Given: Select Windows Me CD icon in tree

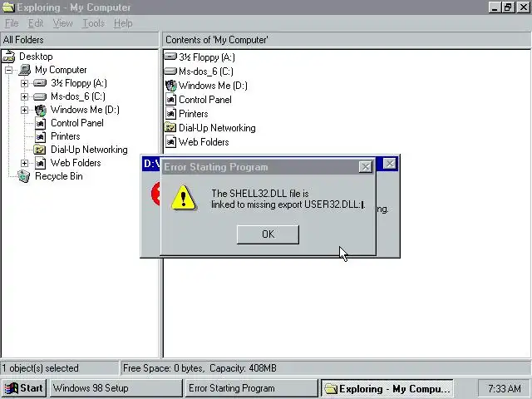Looking at the screenshot, I should click(41, 110).
